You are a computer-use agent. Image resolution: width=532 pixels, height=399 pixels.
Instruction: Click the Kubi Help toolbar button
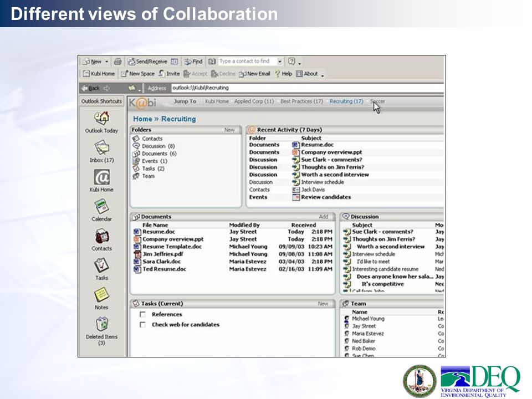tap(283, 74)
